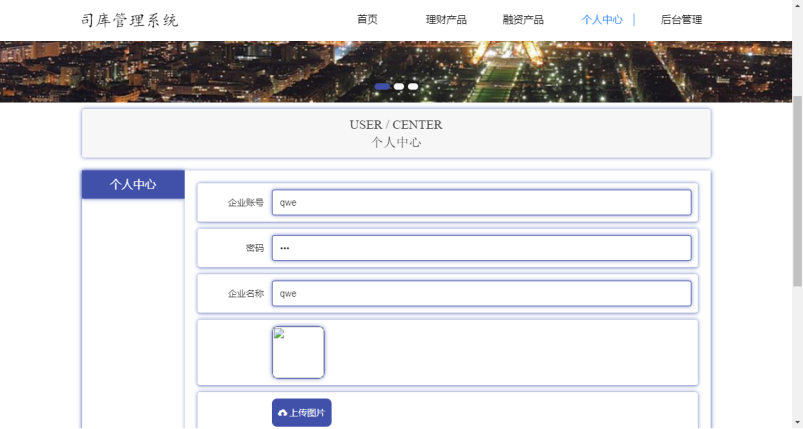Screen dimensions: 803x429
Task: Focus the 企业名称 text field
Action: point(481,294)
